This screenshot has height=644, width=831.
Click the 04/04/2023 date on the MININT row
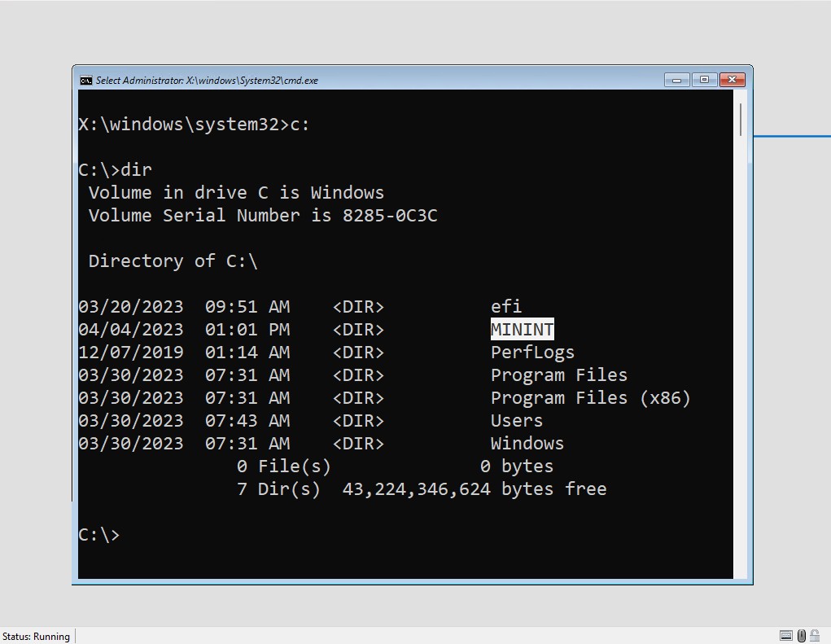tap(131, 330)
